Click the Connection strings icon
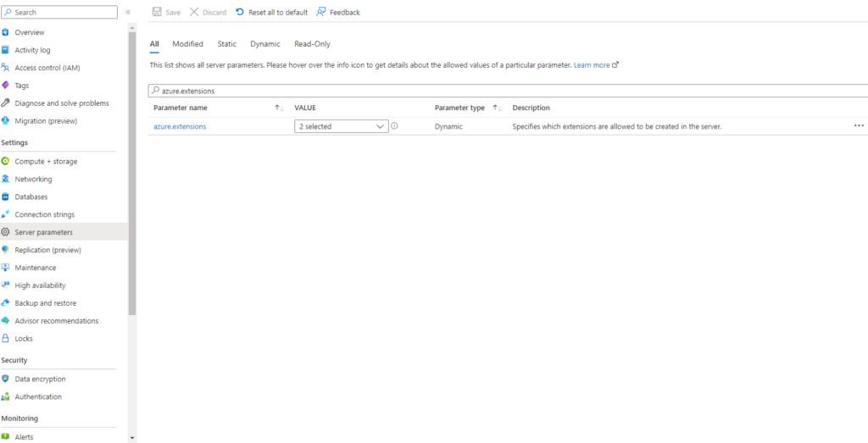The width and height of the screenshot is (868, 443). tap(6, 214)
